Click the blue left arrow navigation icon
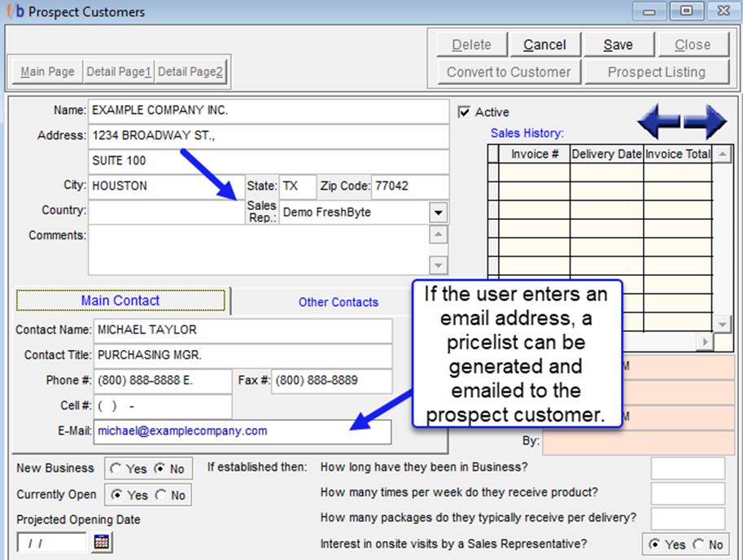743x560 pixels. pyautogui.click(x=658, y=122)
